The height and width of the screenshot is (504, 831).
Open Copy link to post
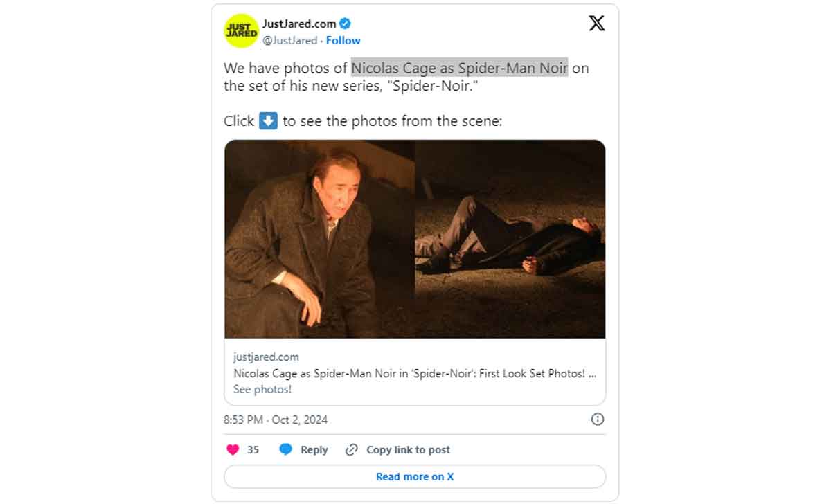coord(407,449)
